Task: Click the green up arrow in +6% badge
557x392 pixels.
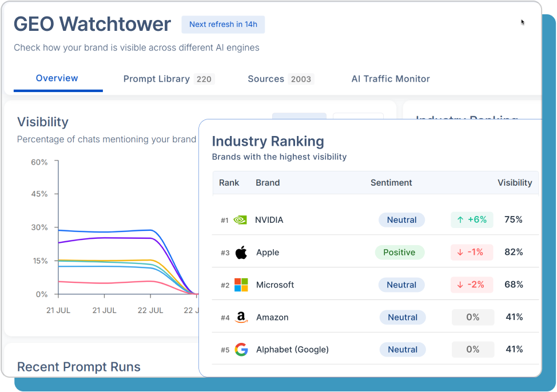Action: (x=460, y=220)
